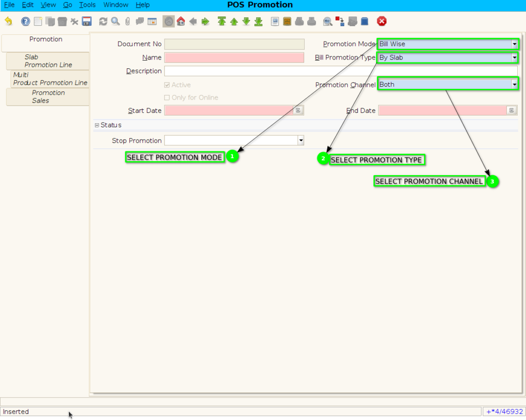Open the View menu

click(48, 5)
